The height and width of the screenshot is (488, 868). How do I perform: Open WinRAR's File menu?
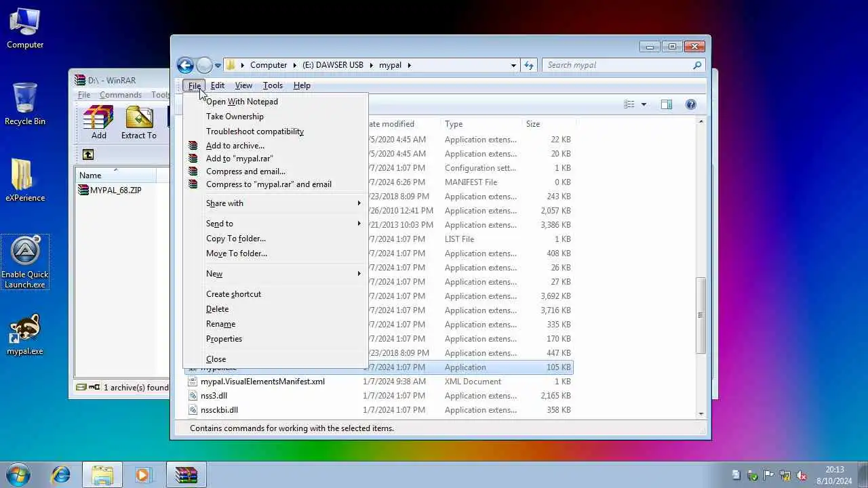pos(84,95)
